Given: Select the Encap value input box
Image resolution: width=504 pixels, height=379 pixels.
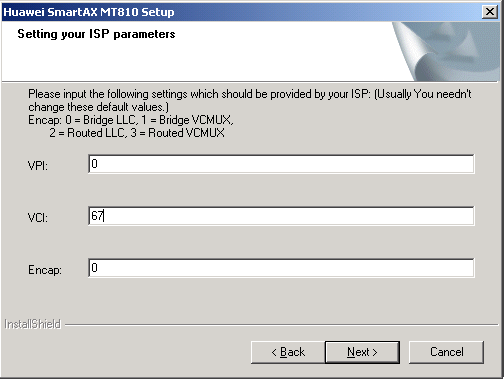Looking at the screenshot, I should (x=281, y=268).
